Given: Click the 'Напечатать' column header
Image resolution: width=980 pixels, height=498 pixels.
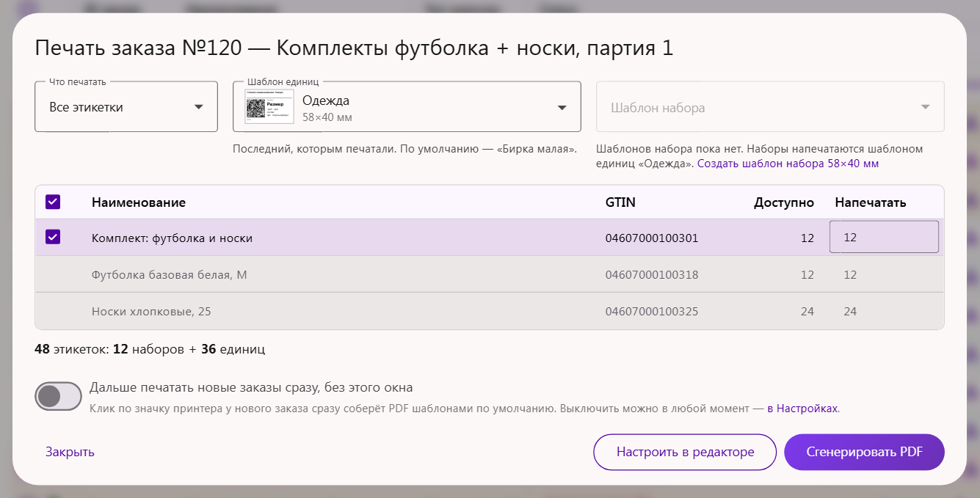Looking at the screenshot, I should tap(871, 202).
